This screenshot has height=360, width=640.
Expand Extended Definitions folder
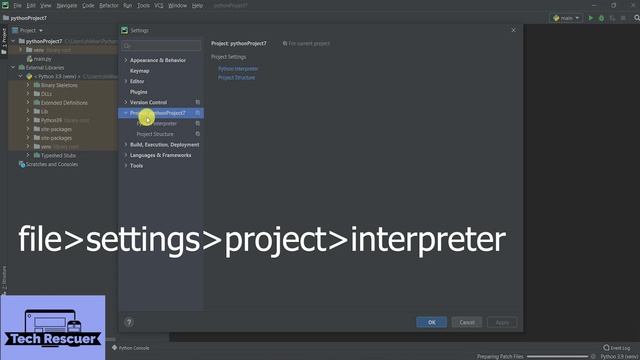[x=28, y=102]
